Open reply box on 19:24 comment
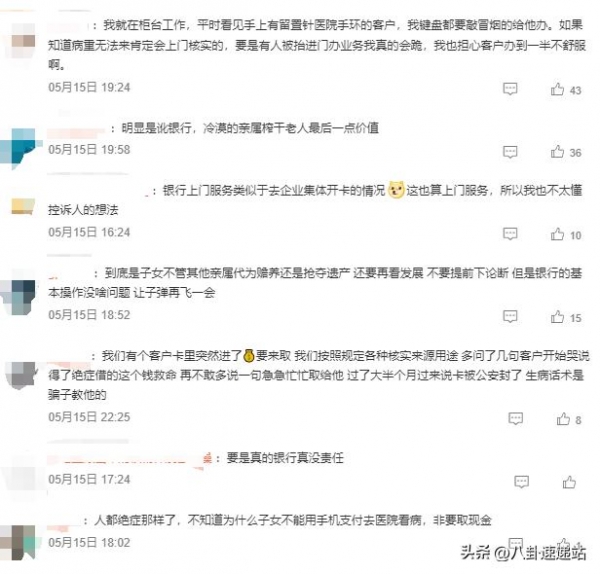The height and width of the screenshot is (574, 600). (510, 89)
